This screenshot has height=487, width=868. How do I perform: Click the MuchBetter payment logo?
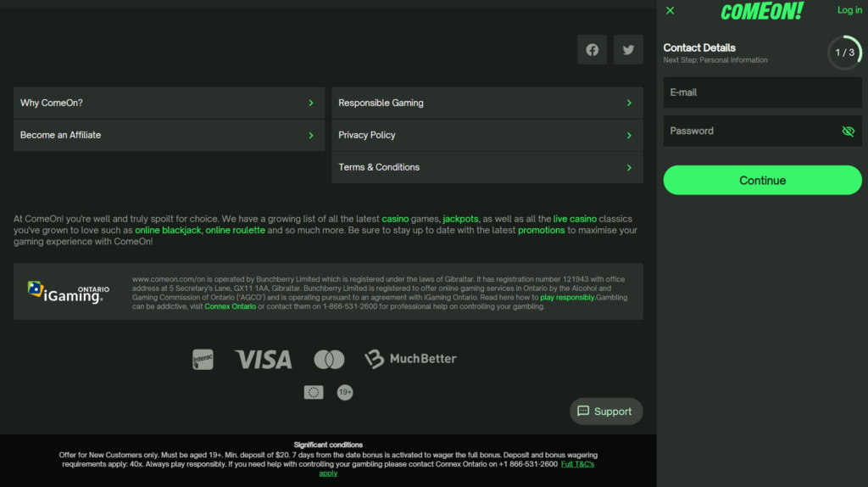pos(410,359)
